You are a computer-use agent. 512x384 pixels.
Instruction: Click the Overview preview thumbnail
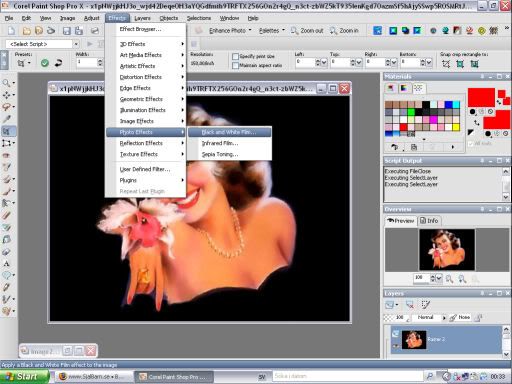[x=447, y=249]
